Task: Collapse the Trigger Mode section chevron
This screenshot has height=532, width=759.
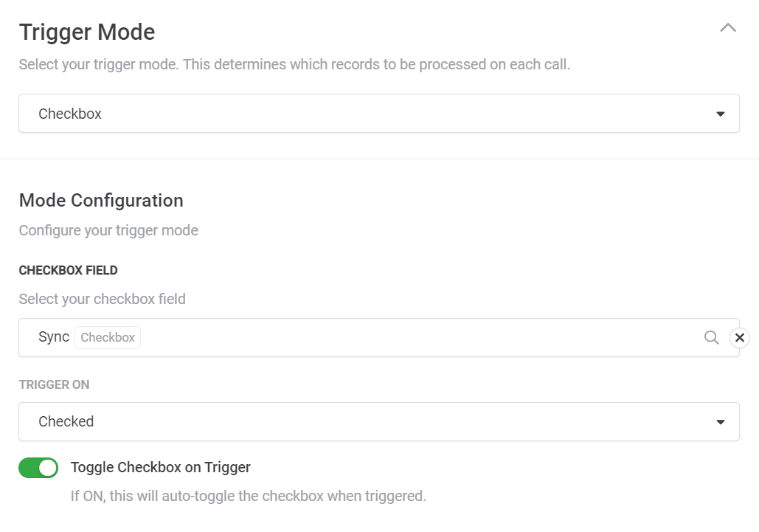Action: point(727,28)
